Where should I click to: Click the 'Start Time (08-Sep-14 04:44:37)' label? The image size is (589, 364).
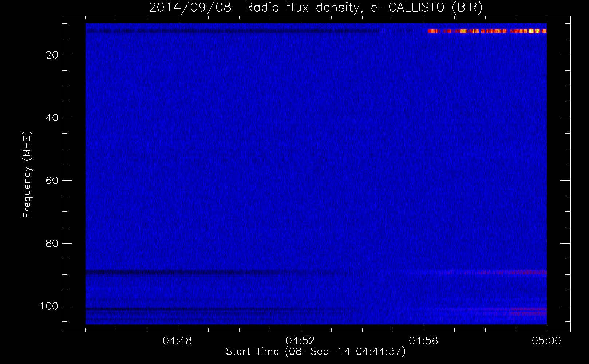click(x=316, y=352)
